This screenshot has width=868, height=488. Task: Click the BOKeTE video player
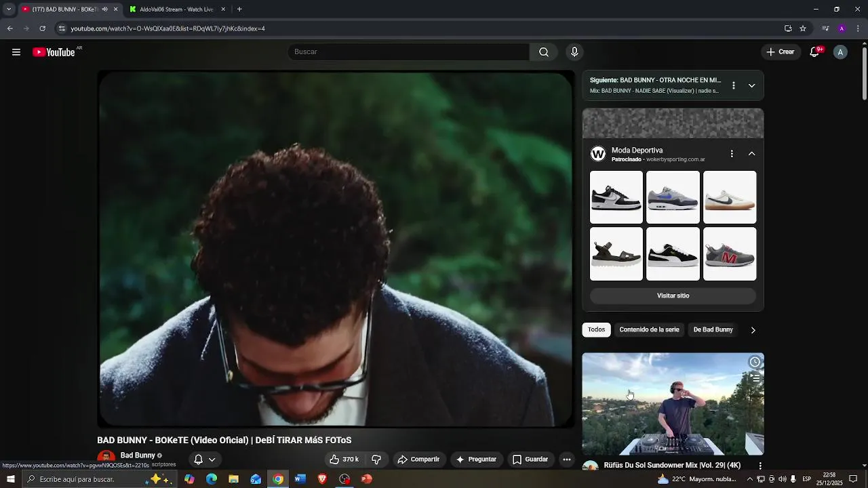(336, 249)
